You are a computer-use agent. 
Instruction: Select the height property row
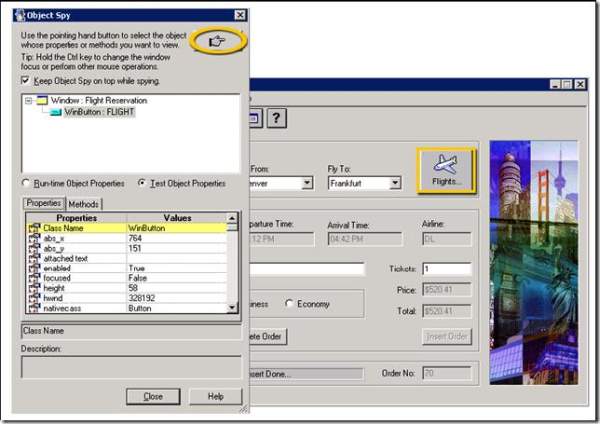(127, 288)
